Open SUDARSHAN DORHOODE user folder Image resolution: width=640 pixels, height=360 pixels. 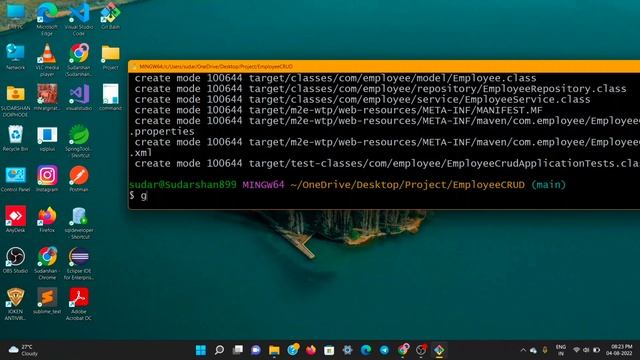tap(16, 100)
